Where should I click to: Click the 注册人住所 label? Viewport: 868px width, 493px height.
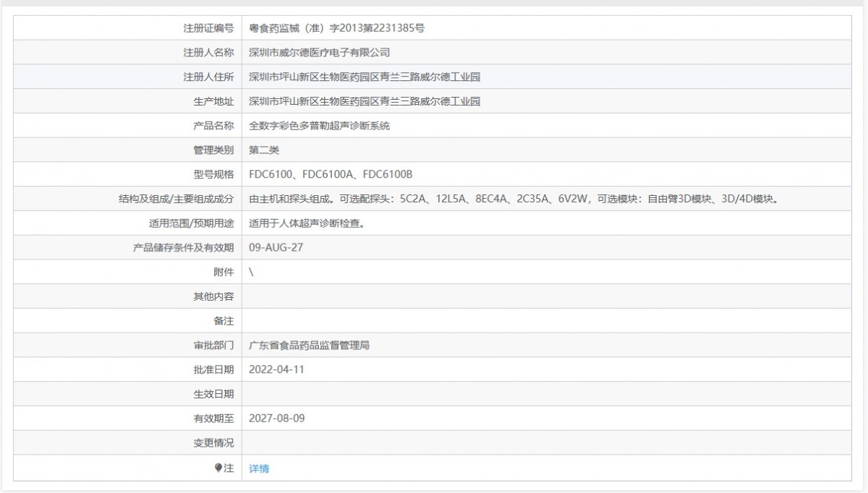[208, 77]
